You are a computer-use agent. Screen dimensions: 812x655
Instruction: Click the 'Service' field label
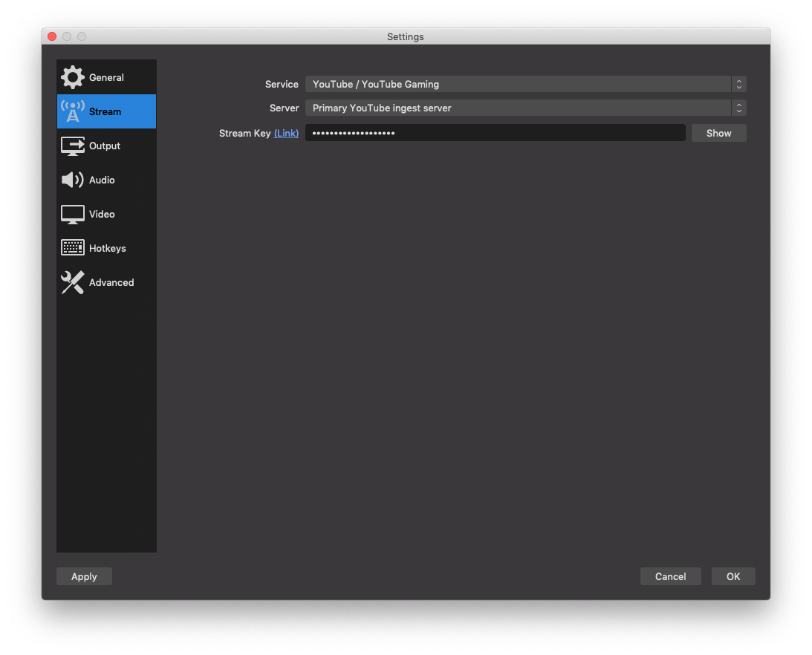point(282,84)
